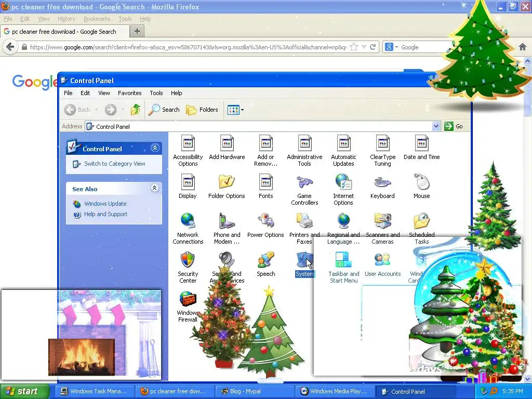
Task: Click the Windows Start button
Action: tap(25, 391)
